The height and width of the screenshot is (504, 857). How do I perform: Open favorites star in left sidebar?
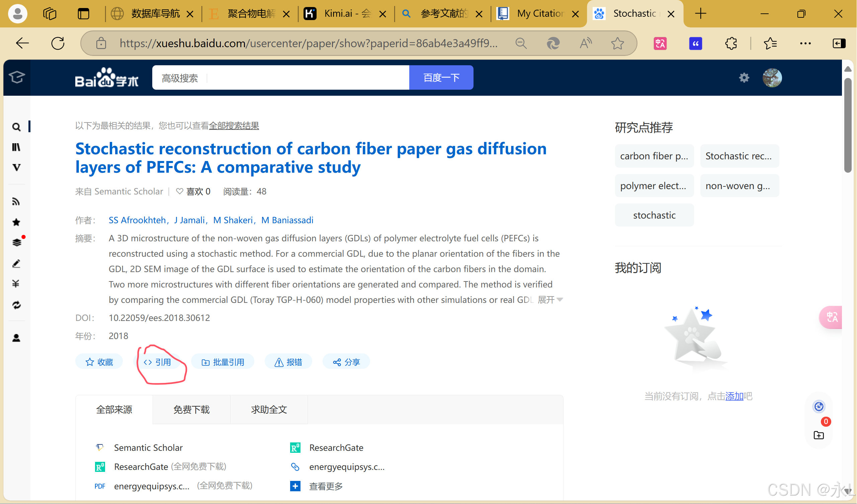16,222
